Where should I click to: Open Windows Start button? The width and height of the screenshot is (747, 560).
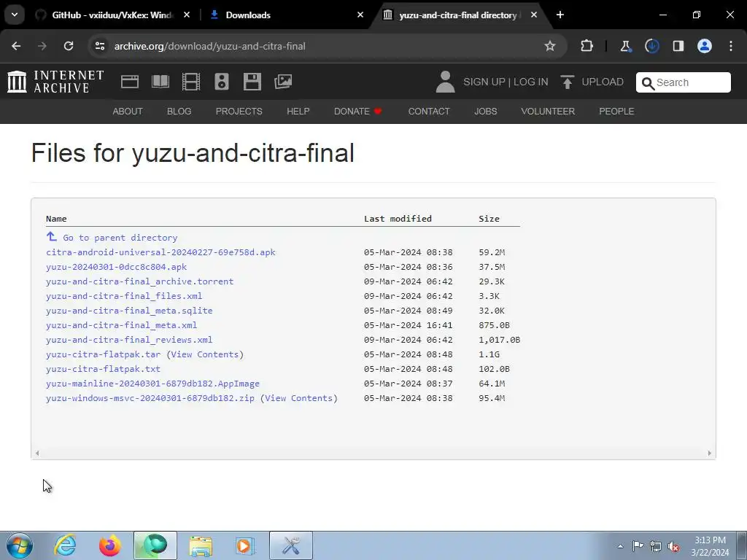pyautogui.click(x=20, y=545)
